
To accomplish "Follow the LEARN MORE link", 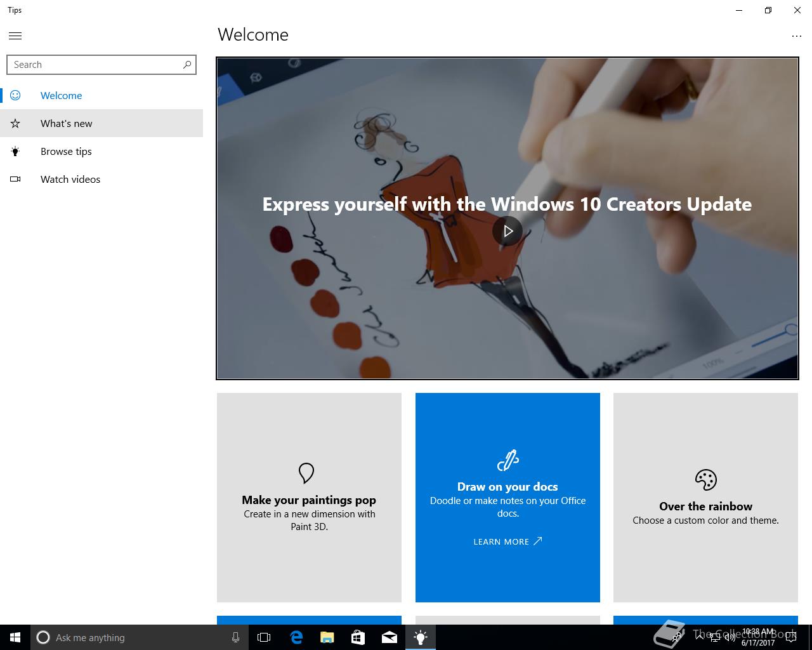I will (507, 541).
